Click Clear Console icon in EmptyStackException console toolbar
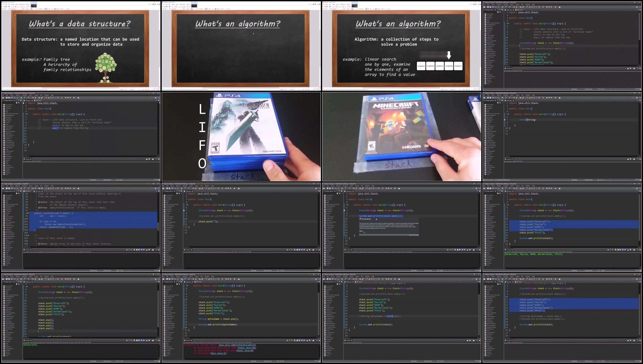 click(x=295, y=340)
